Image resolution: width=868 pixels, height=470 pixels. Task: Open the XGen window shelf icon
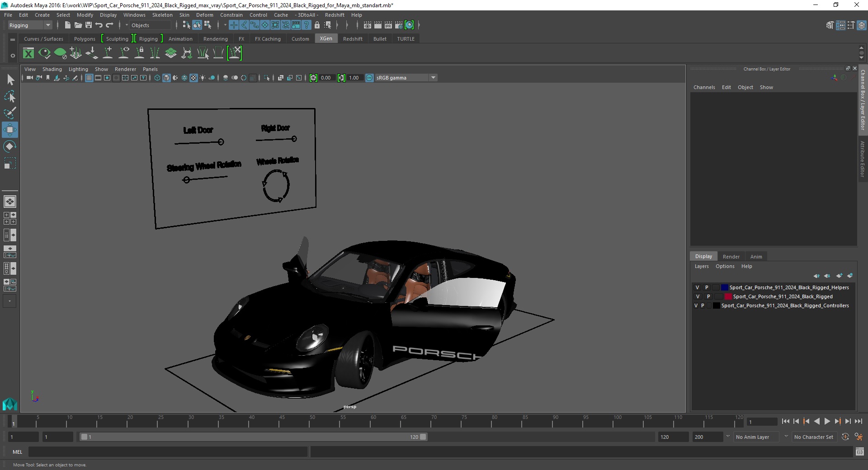coord(28,53)
